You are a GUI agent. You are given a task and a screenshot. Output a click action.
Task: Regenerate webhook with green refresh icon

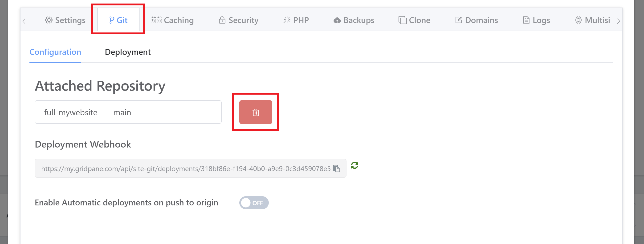(x=354, y=165)
